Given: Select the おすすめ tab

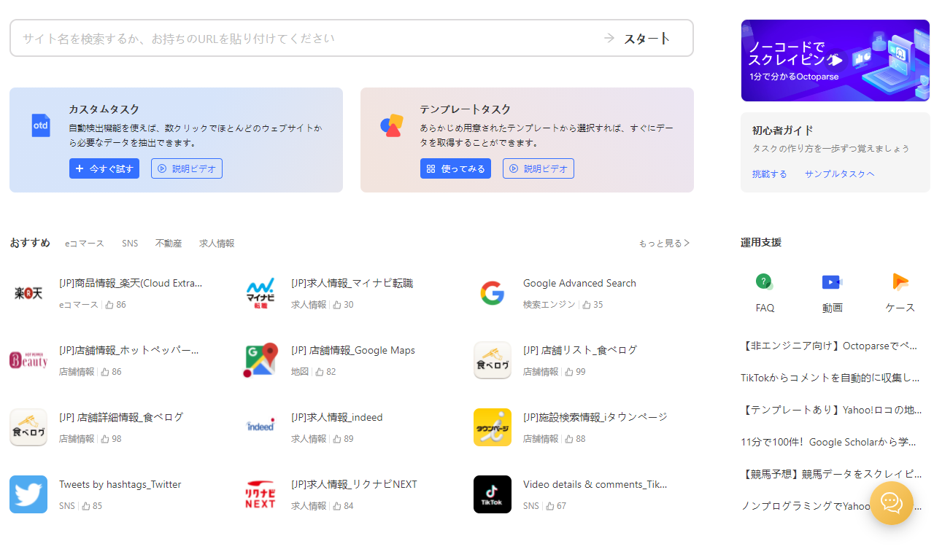Looking at the screenshot, I should pos(30,243).
